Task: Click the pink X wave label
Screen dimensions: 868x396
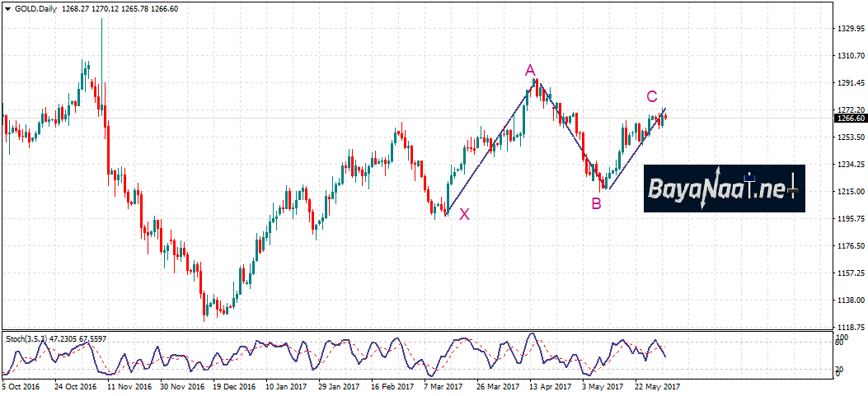Action: click(x=465, y=214)
